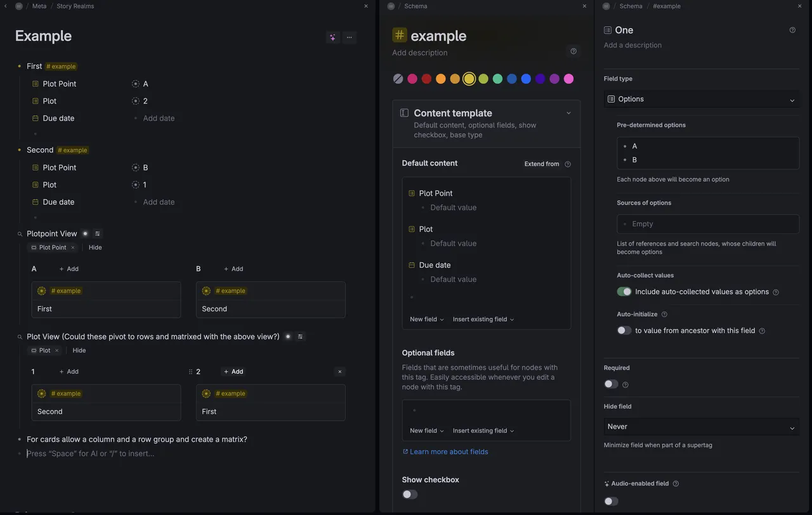Enable the Show checkbox toggle

click(410, 494)
